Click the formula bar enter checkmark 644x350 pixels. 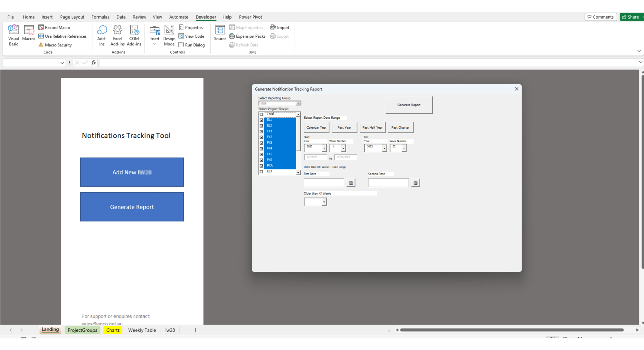pyautogui.click(x=85, y=63)
